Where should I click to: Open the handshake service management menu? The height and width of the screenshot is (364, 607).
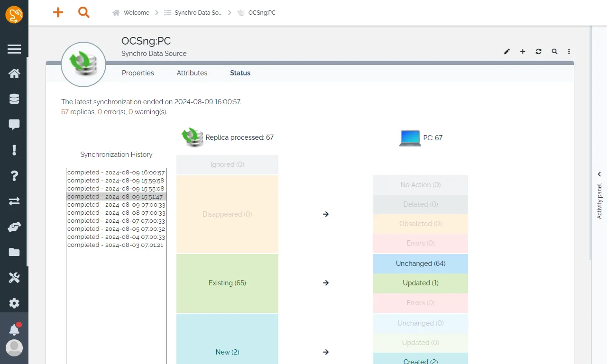(14, 227)
